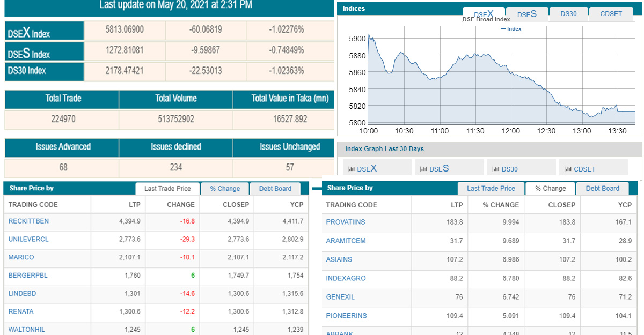Open the INDEXAGRO stock link

[x=346, y=278]
